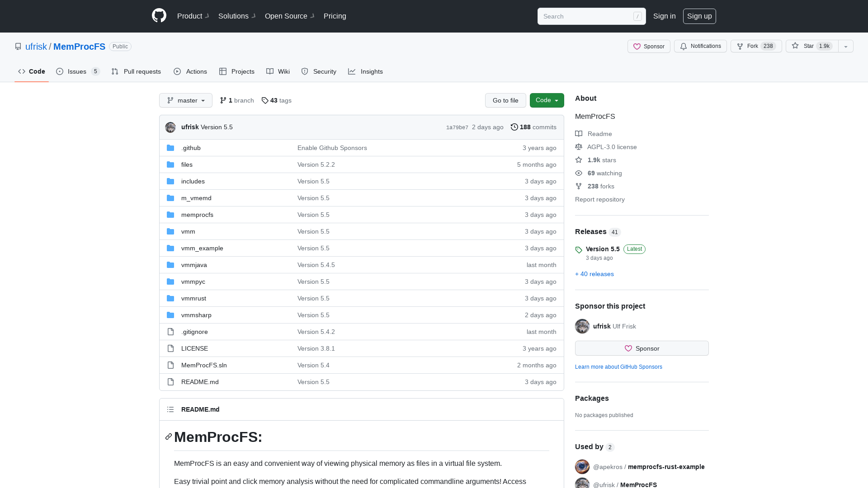
Task: Toggle Notifications for the repository
Action: click(700, 46)
